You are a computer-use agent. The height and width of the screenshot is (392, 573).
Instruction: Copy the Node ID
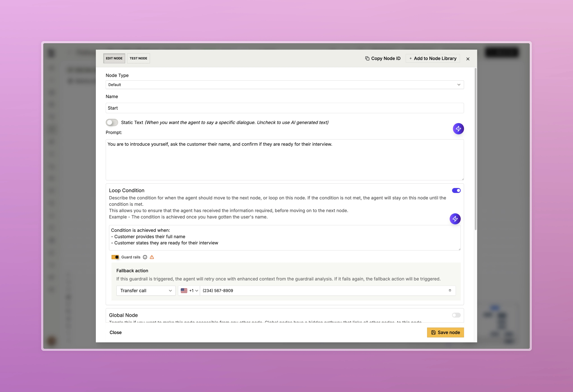pyautogui.click(x=383, y=58)
